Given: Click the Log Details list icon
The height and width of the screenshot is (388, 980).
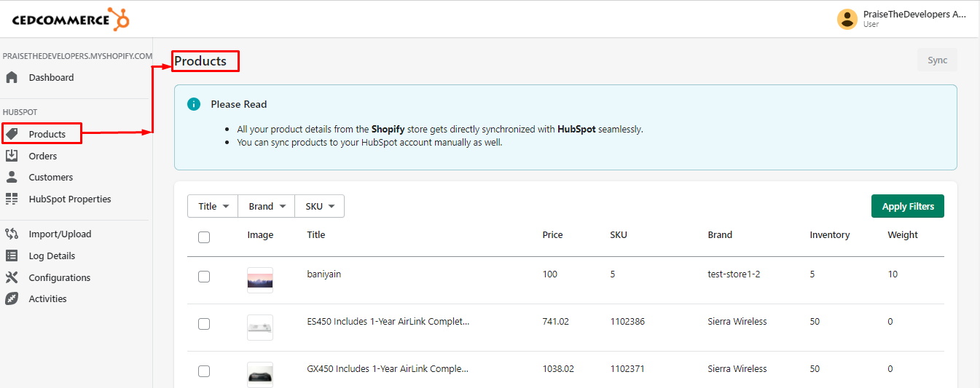Looking at the screenshot, I should (x=12, y=256).
